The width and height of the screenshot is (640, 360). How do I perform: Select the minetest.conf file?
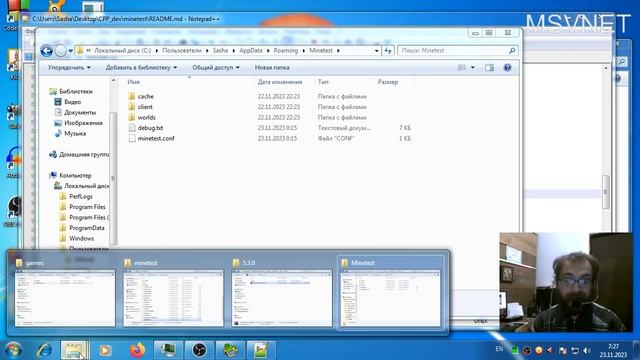(156, 139)
